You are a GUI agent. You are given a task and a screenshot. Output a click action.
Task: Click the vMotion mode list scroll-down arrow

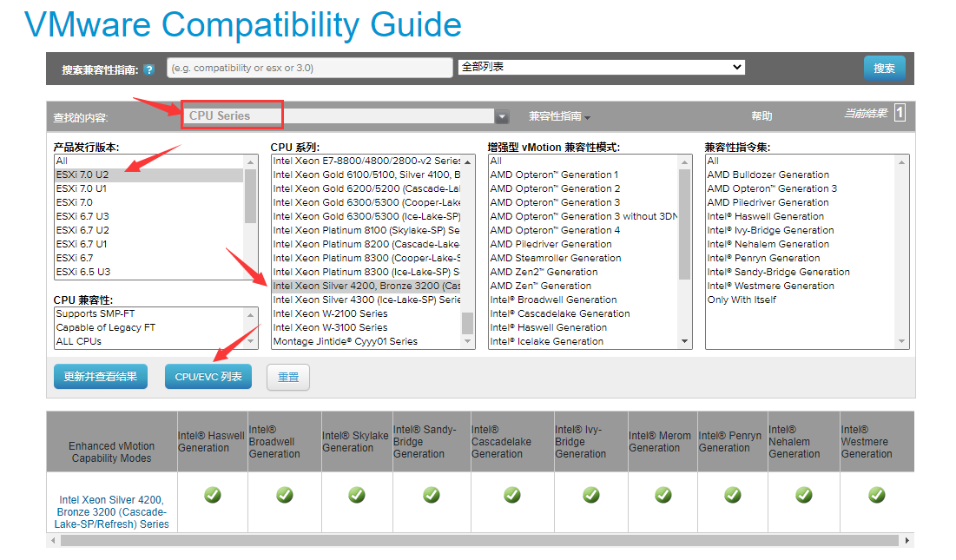685,342
